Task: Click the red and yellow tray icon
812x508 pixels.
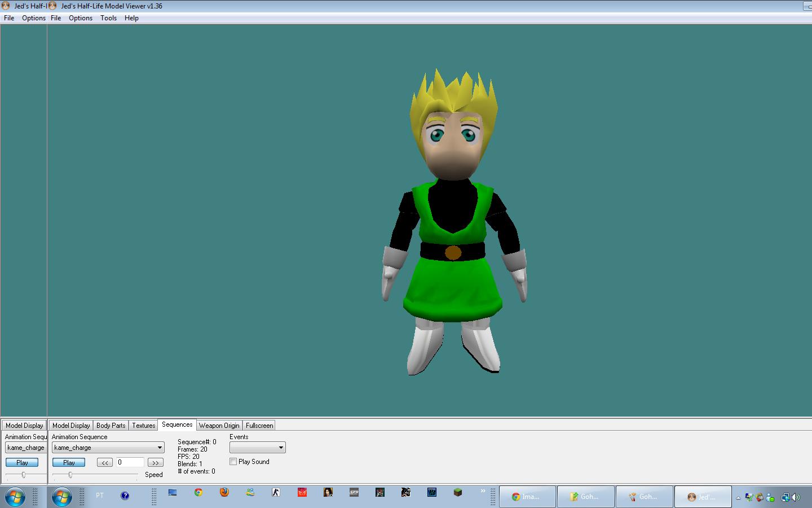Action: [x=761, y=497]
